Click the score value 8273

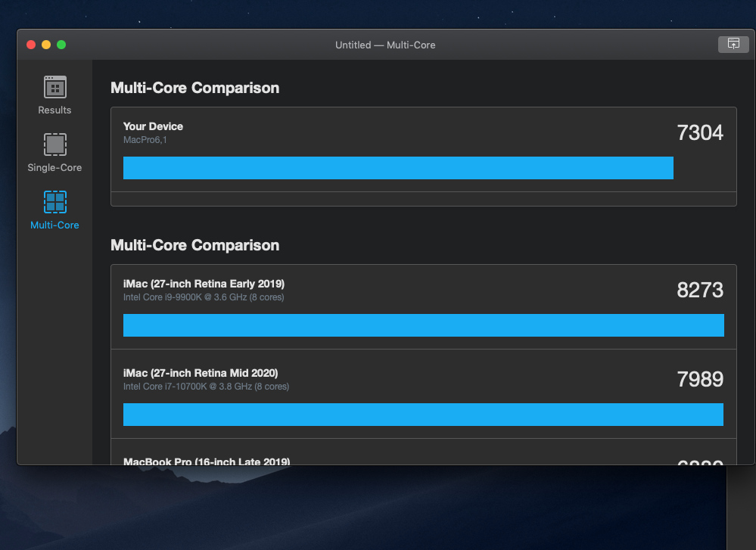[x=699, y=291]
